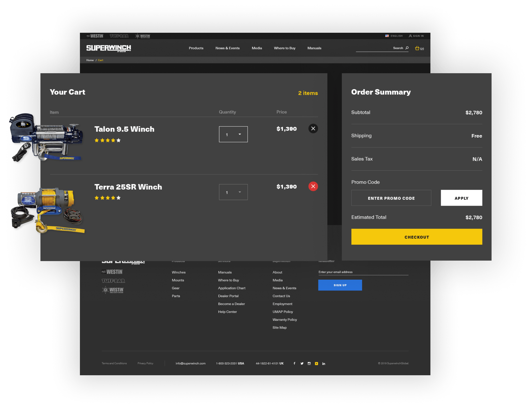Screen dimensions: 532x408
Task: Open the Products menu item
Action: pyautogui.click(x=196, y=48)
